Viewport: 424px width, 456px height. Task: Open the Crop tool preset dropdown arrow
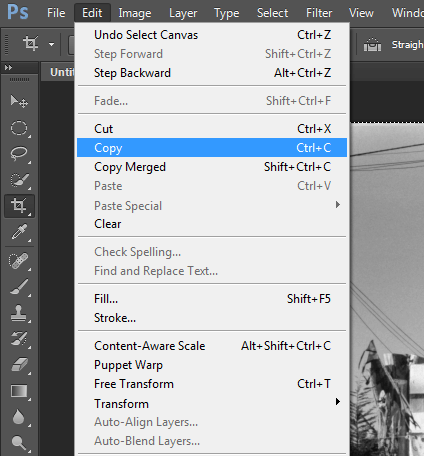coord(51,44)
